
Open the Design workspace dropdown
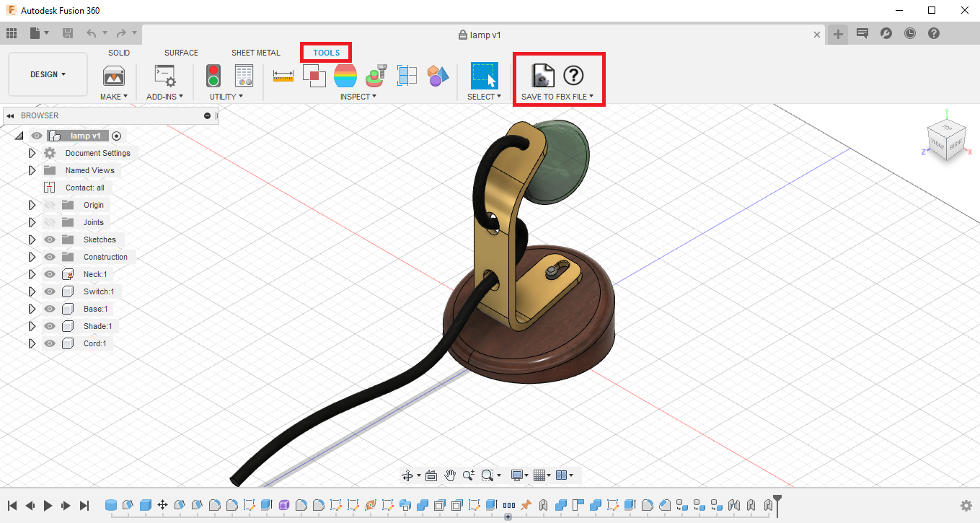pos(48,74)
